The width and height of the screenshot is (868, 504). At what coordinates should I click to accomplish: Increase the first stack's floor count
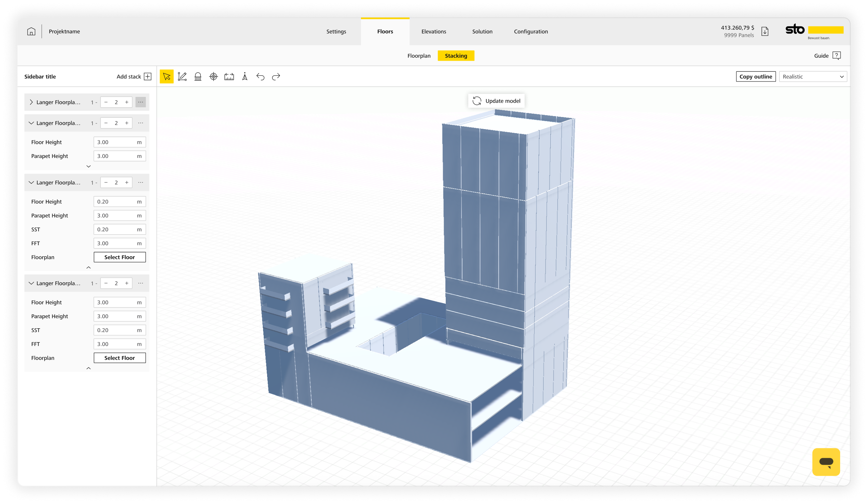[127, 102]
